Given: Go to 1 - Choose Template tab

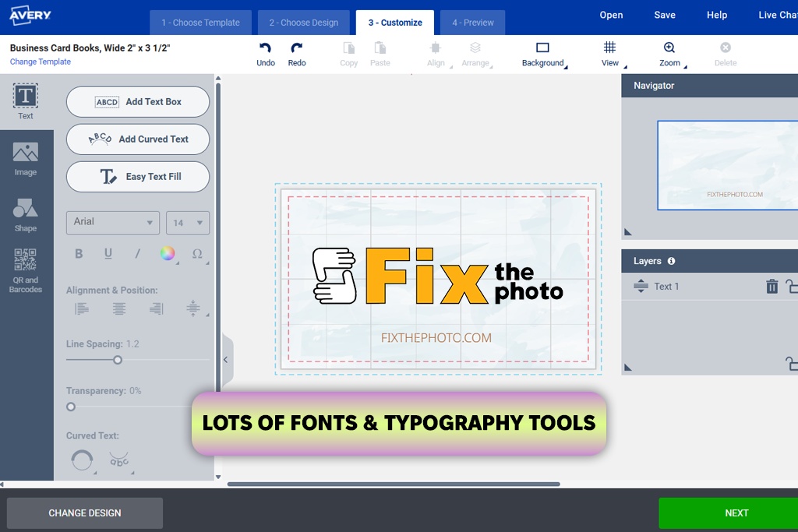Looking at the screenshot, I should [200, 23].
